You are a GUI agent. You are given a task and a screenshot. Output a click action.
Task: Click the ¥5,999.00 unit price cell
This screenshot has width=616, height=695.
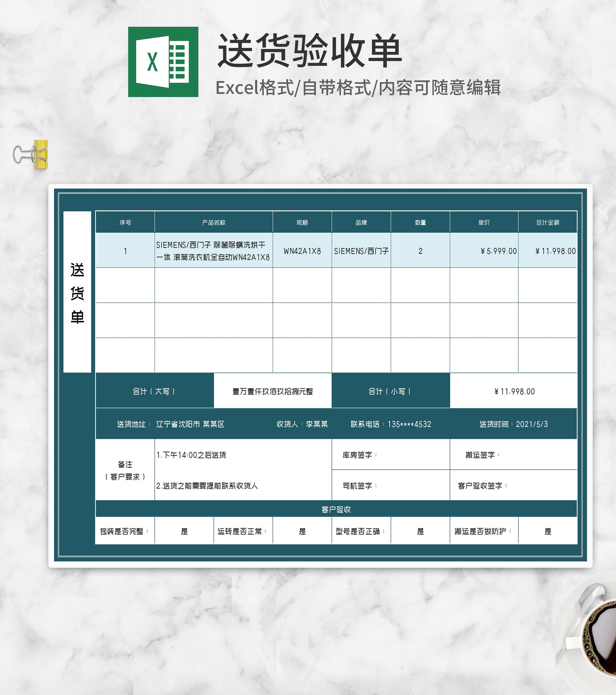[498, 251]
